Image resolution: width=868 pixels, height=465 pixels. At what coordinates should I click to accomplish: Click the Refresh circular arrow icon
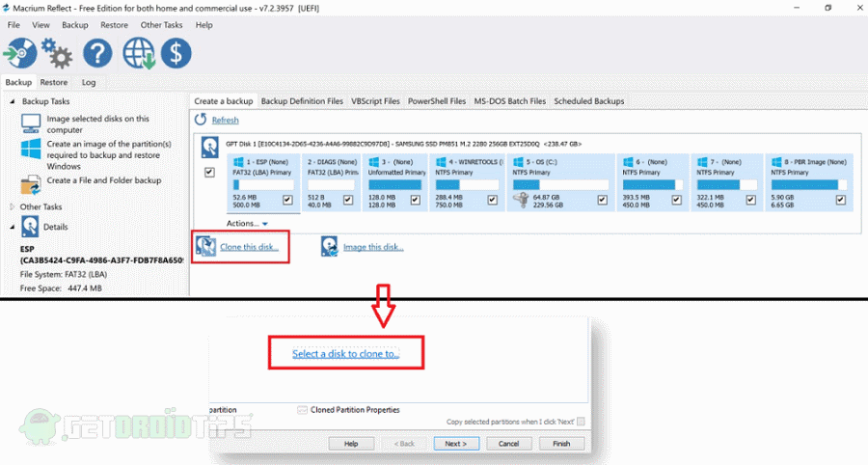[201, 120]
